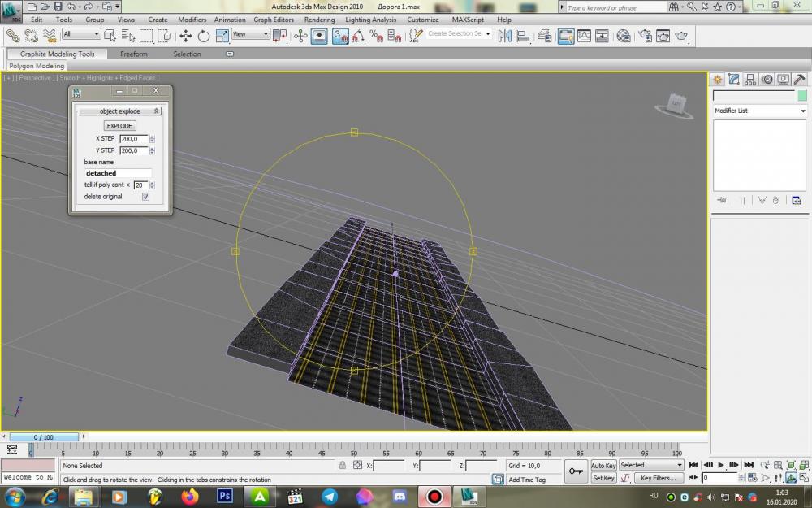Open the Schematic View
812x508 pixels.
tap(602, 35)
